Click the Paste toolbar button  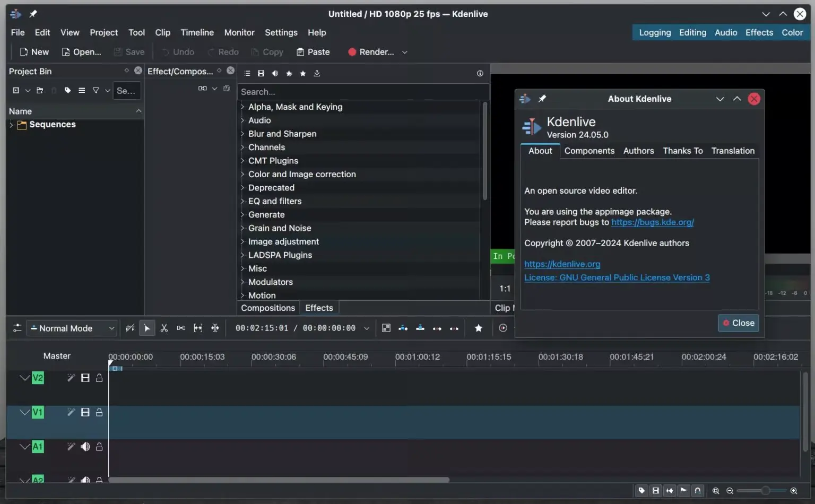click(313, 52)
